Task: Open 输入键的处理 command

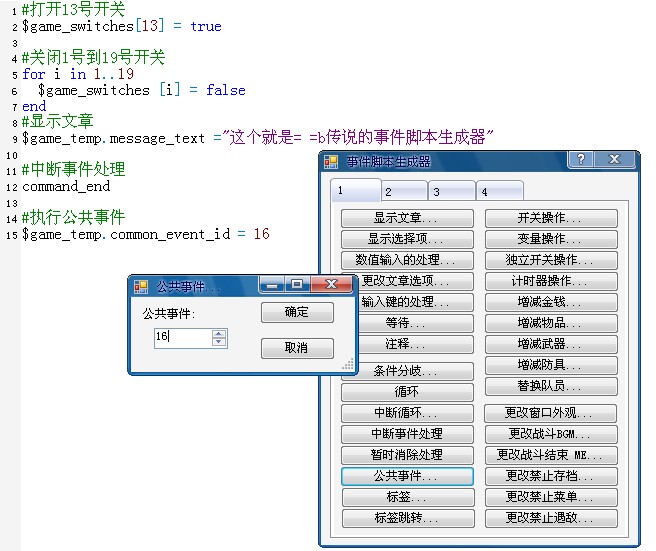Action: click(x=415, y=302)
